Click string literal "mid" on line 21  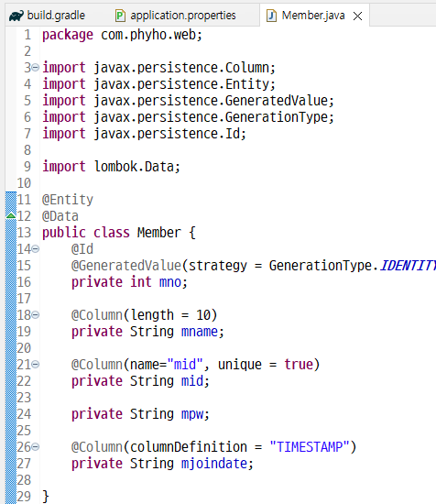click(x=185, y=365)
